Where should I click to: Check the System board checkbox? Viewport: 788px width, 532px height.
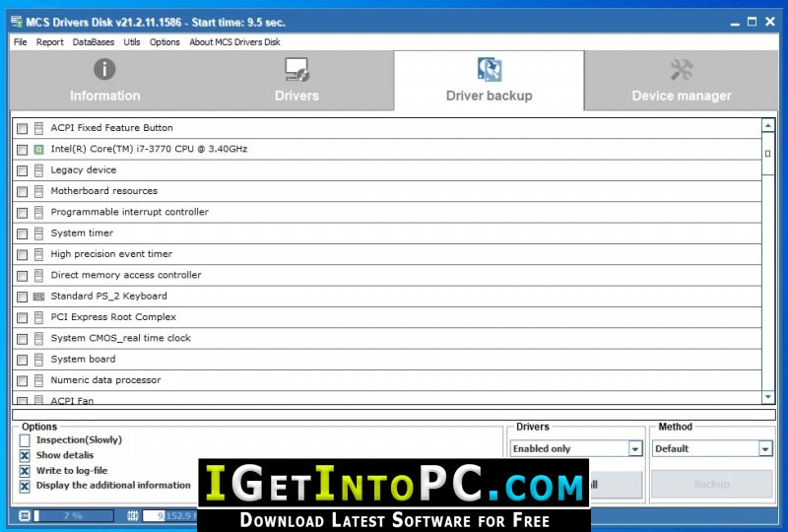(22, 360)
